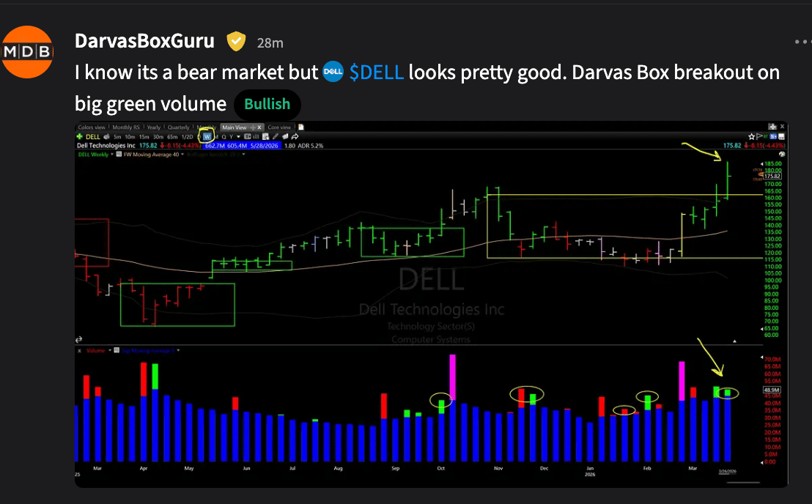Click the add-chart template icon

266,136
